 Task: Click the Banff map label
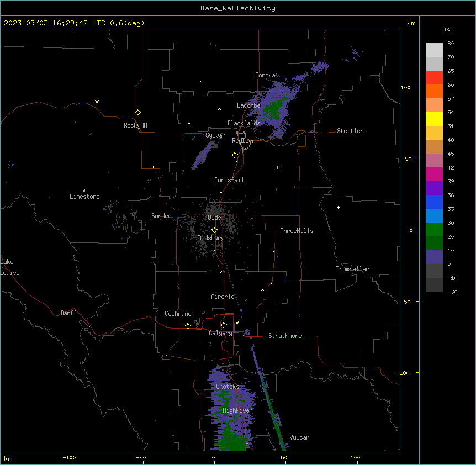[68, 313]
